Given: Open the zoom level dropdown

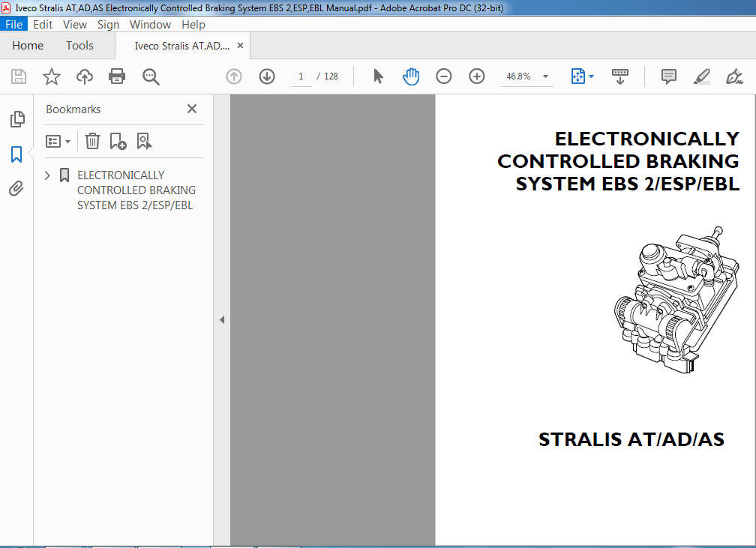Looking at the screenshot, I should 545,76.
